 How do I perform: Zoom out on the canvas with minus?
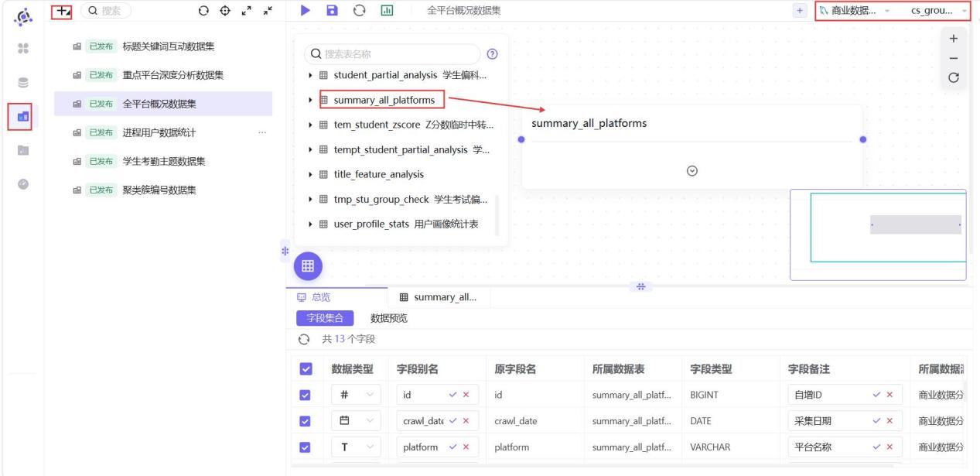point(953,58)
